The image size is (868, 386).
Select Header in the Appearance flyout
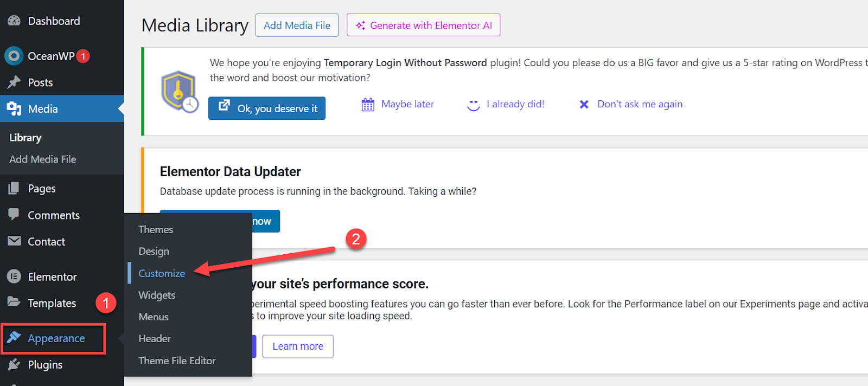pyautogui.click(x=155, y=338)
